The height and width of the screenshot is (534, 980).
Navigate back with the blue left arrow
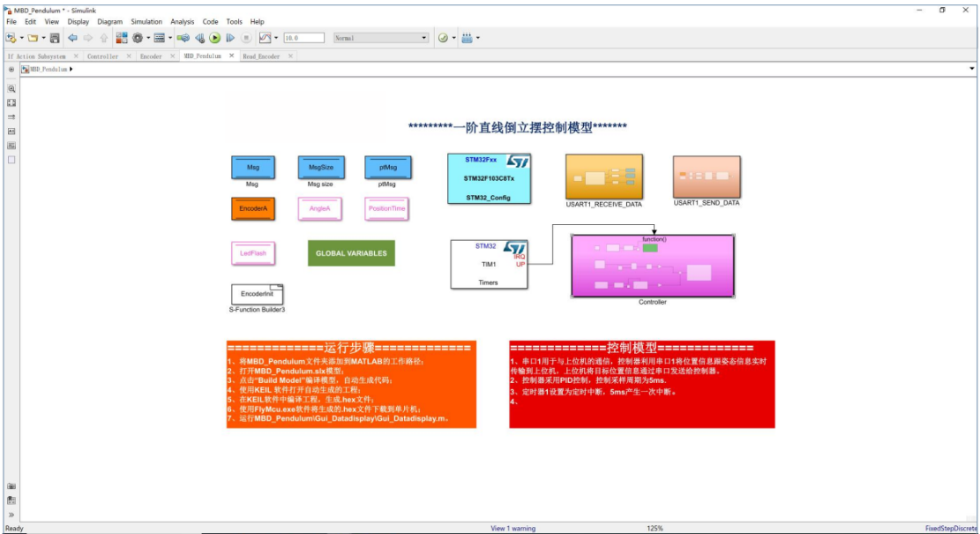coord(72,38)
